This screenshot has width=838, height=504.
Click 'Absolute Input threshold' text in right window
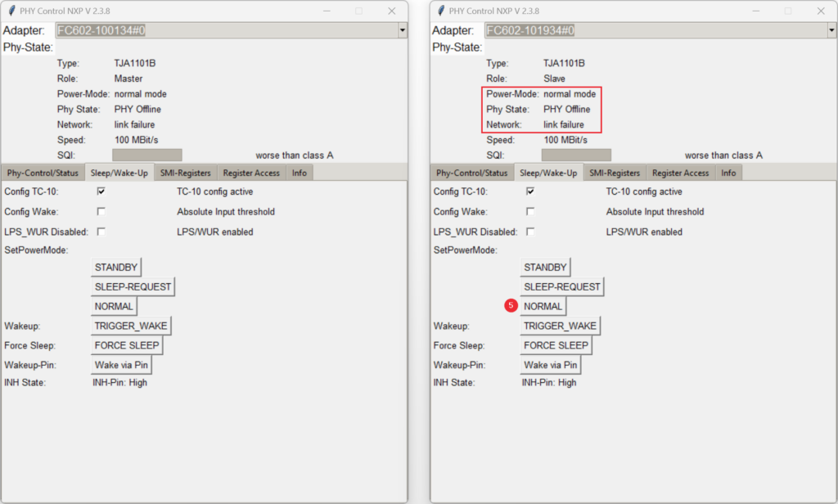[655, 212]
